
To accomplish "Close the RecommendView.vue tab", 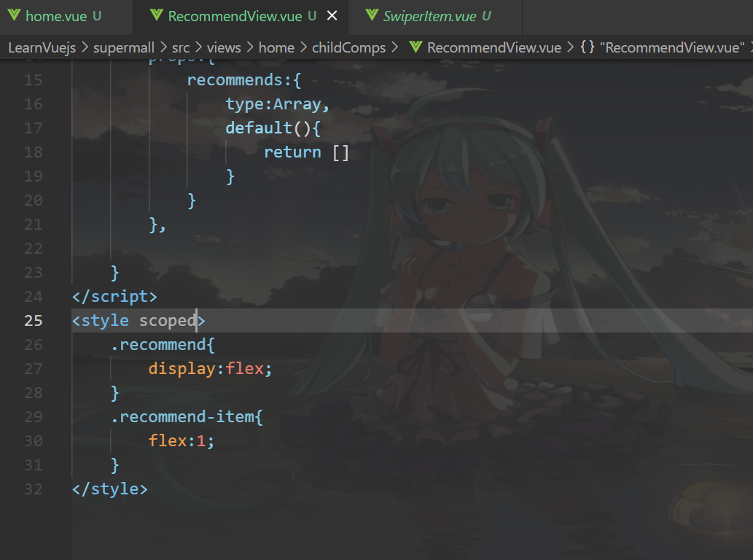I will point(332,16).
